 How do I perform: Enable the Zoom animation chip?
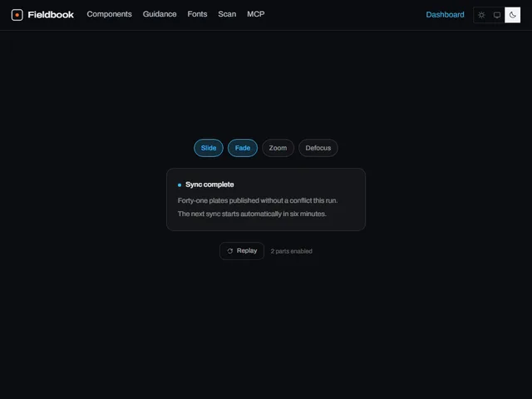pyautogui.click(x=278, y=148)
